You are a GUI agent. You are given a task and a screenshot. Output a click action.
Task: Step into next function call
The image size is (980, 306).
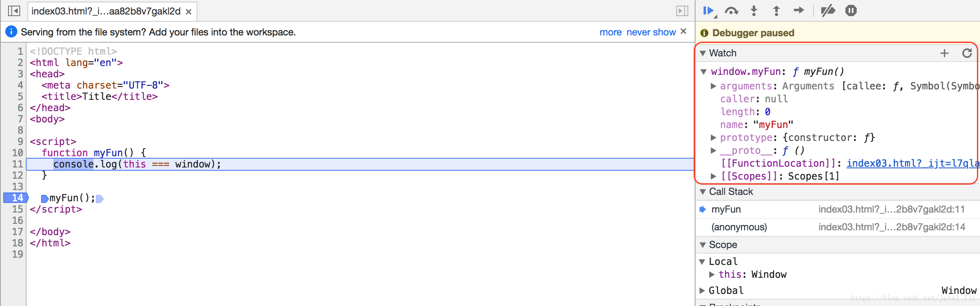point(754,11)
